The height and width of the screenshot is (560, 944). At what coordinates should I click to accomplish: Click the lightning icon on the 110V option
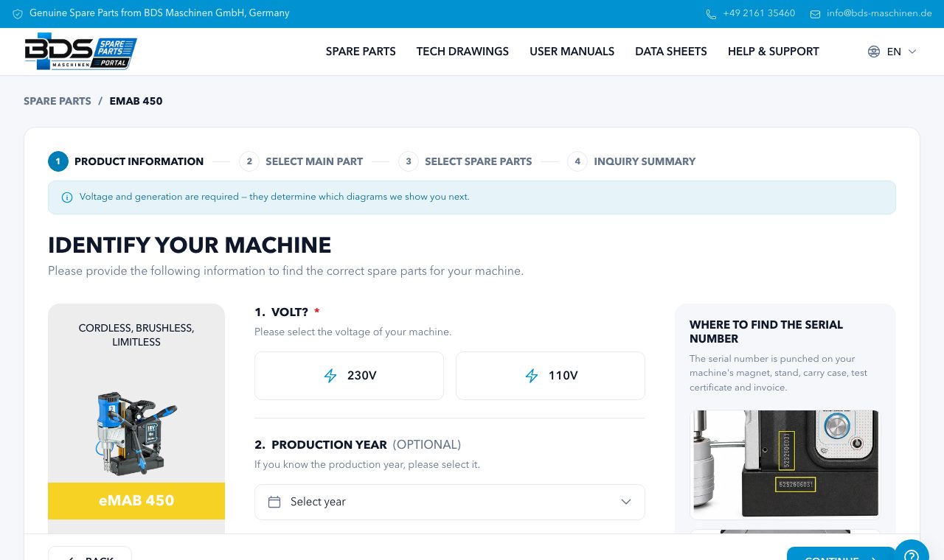coord(532,376)
